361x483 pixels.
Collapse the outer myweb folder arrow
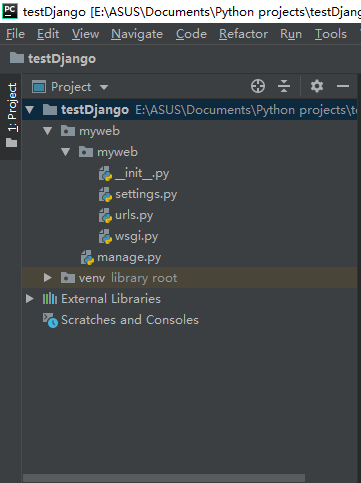tap(48, 131)
